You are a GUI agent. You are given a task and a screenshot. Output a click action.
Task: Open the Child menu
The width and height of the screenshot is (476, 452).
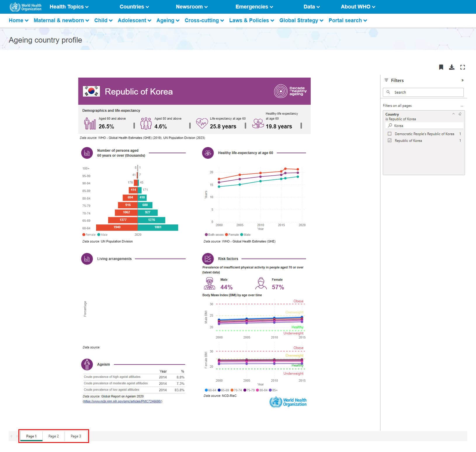click(x=103, y=20)
